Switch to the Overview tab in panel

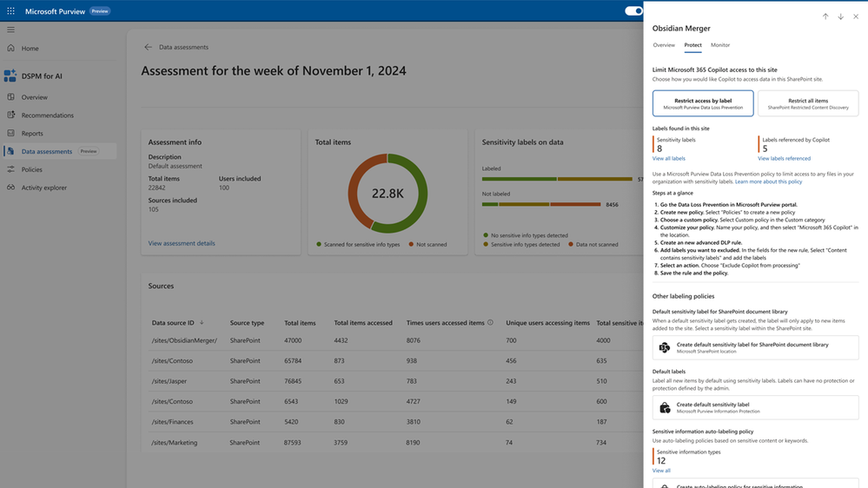click(664, 45)
